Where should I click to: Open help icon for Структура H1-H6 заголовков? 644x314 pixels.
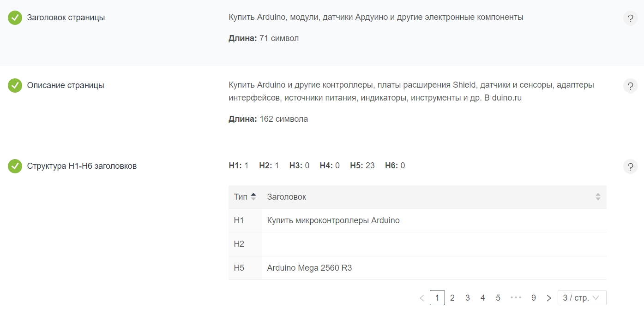pos(630,166)
